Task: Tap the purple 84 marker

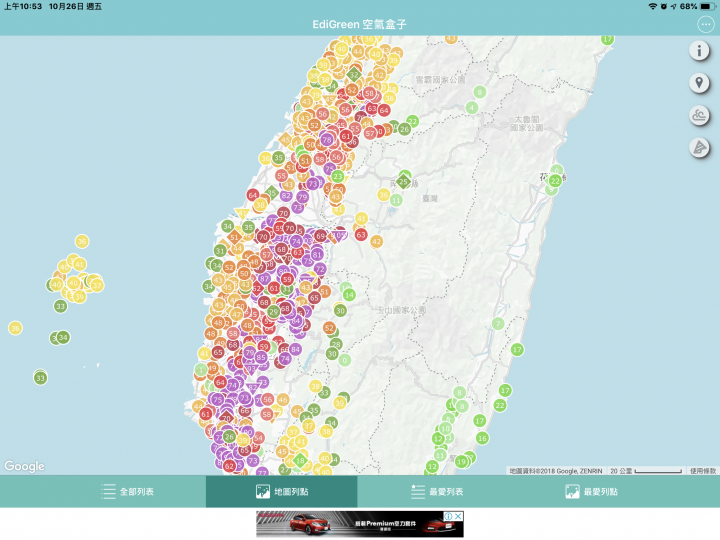Action: 295,349
